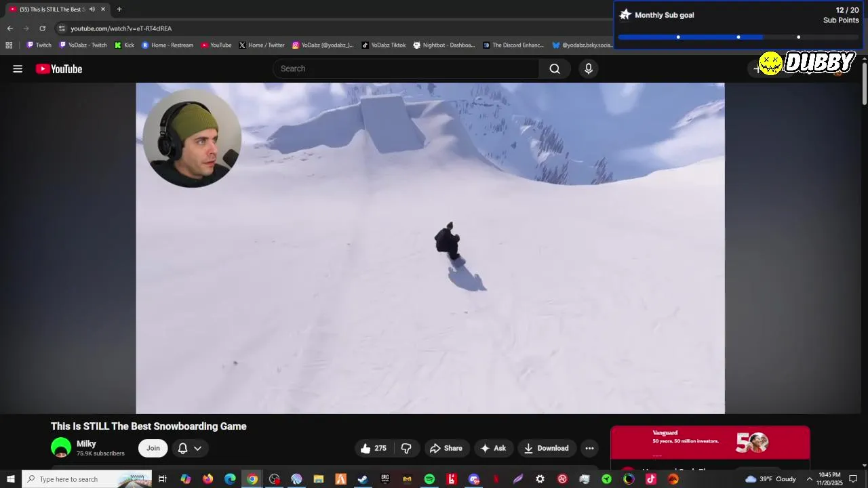Open the Vanguard ad banner
This screenshot has width=868, height=488.
[710, 443]
